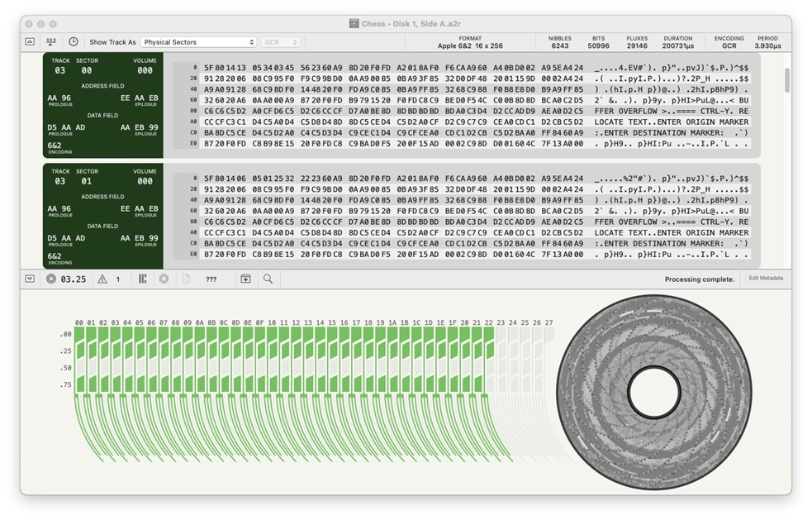Image resolution: width=812 pixels, height=520 pixels.
Task: Click the .75 quarter-track row label
Action: (66, 384)
